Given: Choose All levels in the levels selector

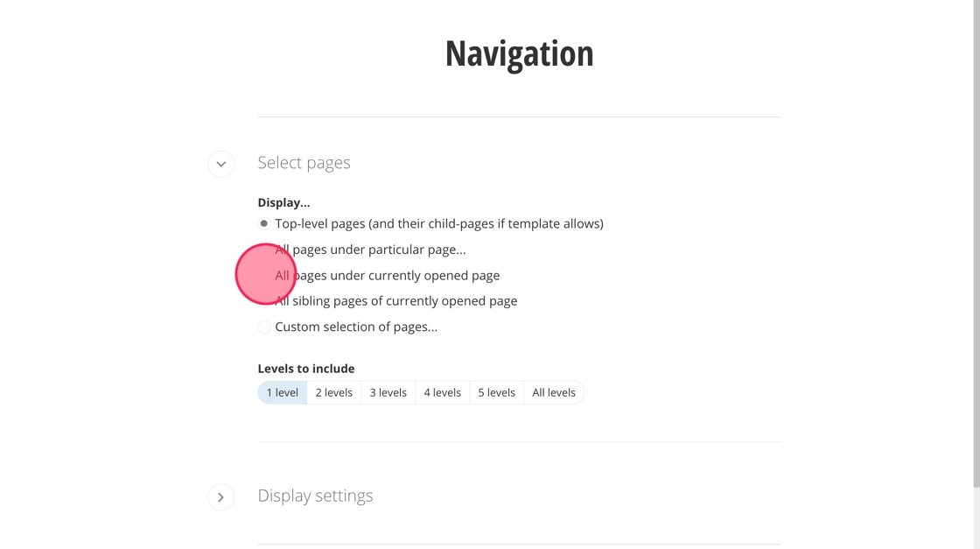Looking at the screenshot, I should coord(554,393).
